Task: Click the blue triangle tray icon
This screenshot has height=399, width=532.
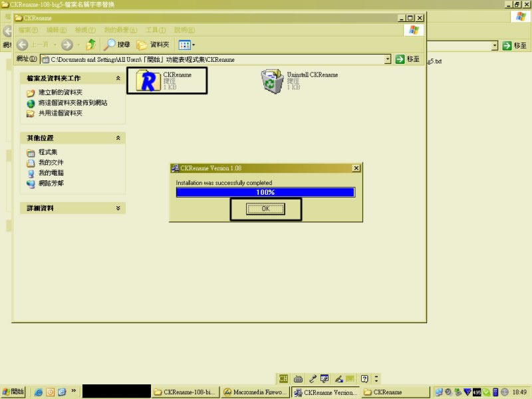Action: (467, 392)
